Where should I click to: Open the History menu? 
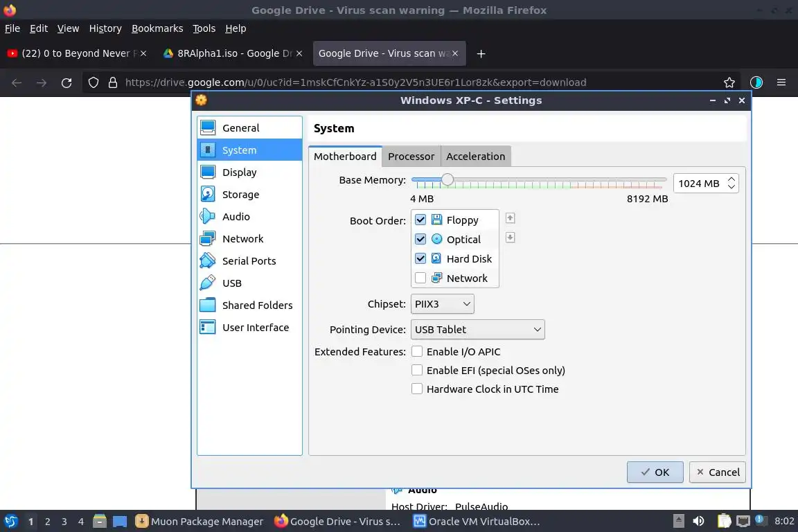coord(105,28)
